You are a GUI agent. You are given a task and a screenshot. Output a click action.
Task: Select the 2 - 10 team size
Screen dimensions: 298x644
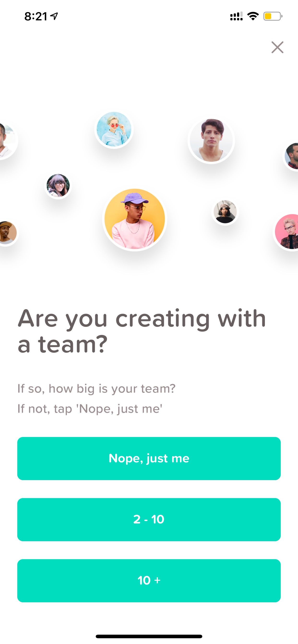pyautogui.click(x=149, y=519)
